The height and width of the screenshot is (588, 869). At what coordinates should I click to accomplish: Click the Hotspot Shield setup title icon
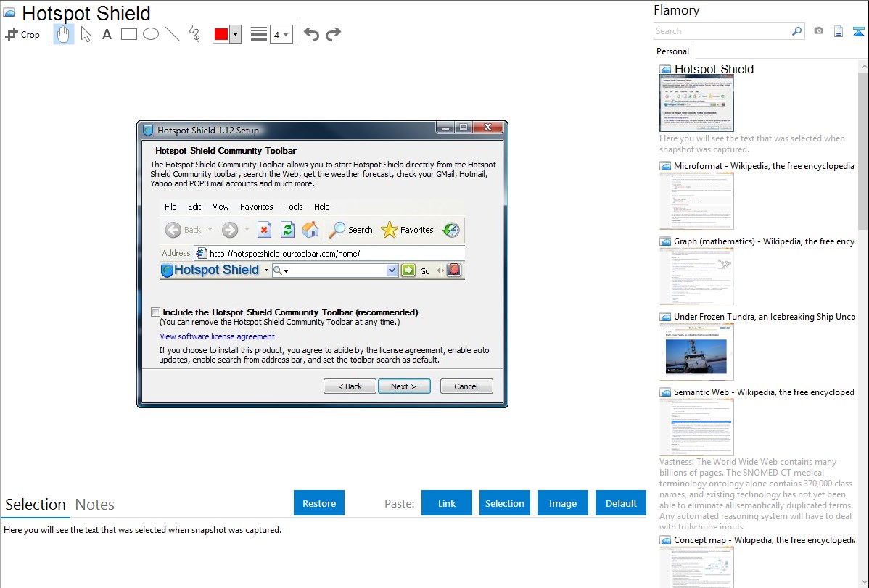tap(148, 131)
